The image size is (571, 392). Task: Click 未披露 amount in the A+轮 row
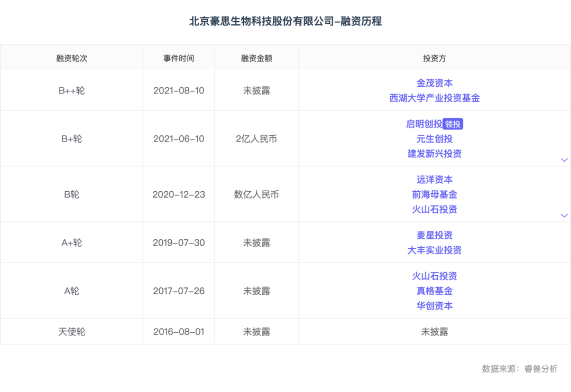click(256, 243)
